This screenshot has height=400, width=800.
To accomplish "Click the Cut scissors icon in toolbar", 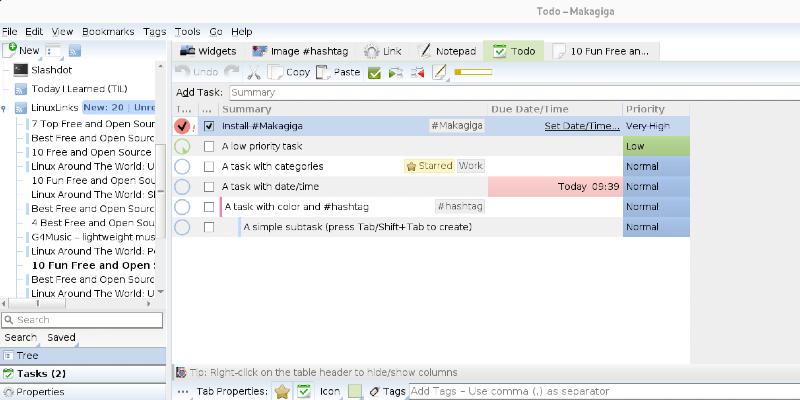I will [254, 72].
